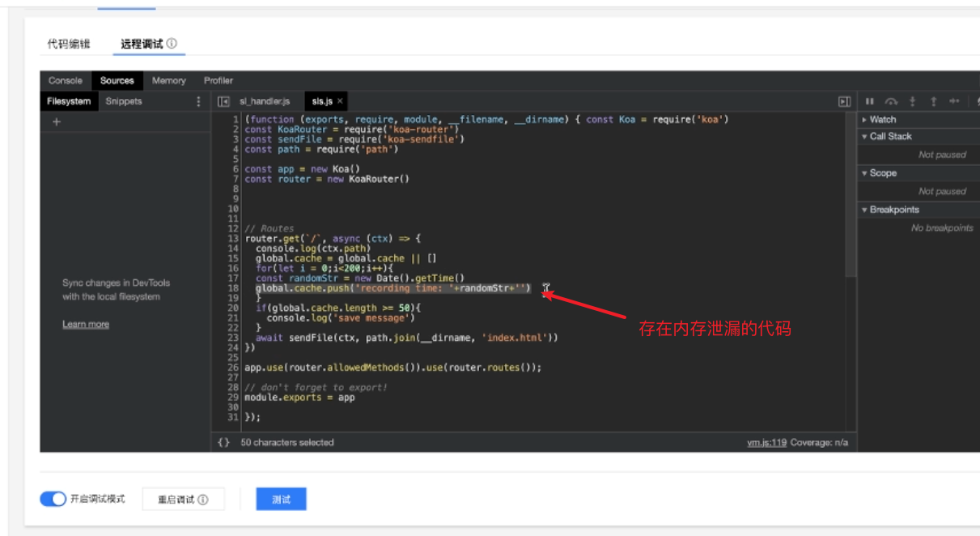Click the step into function icon

pos(912,101)
